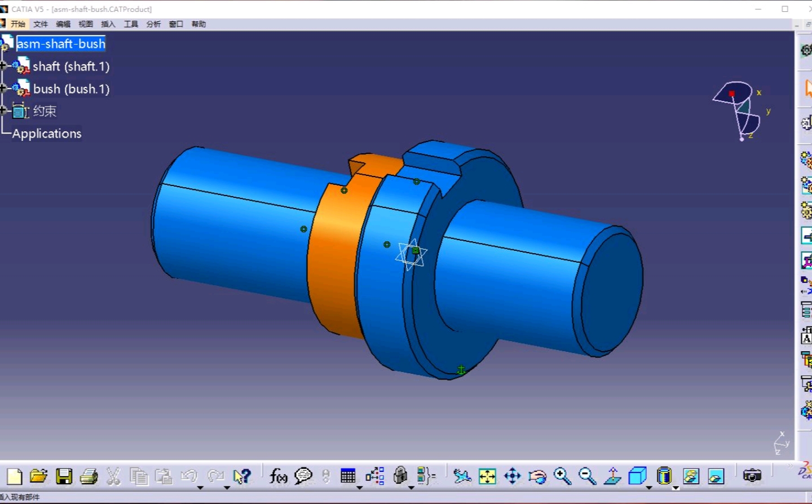Open the dropdown arrow under shading cylinder

click(676, 488)
